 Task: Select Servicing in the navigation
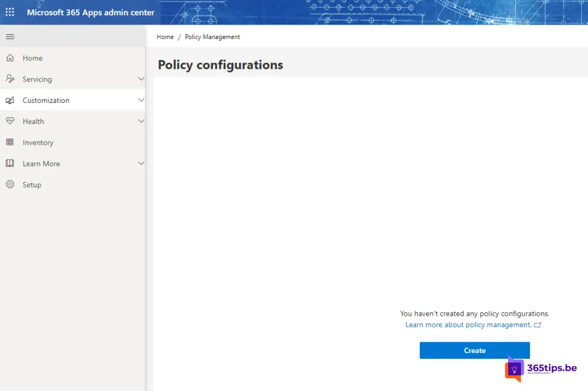pos(72,79)
